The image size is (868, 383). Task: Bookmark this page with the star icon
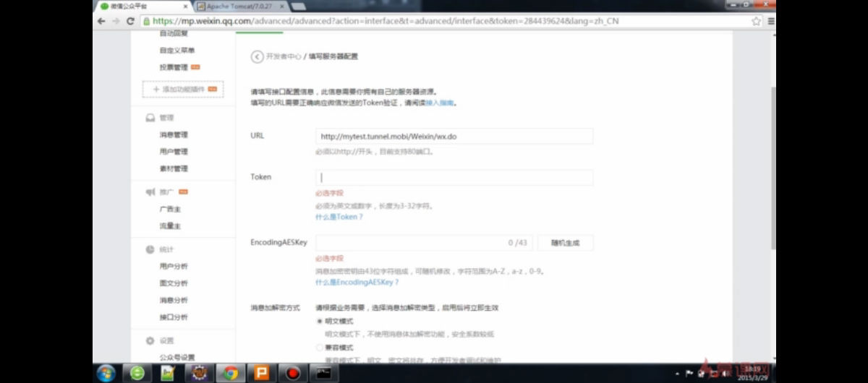point(756,21)
